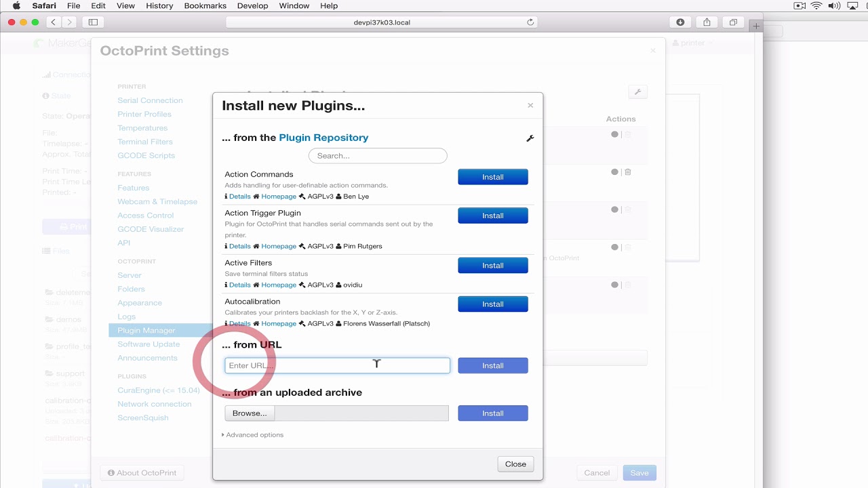Open Homepage for Autocalibration
The image size is (868, 488).
coord(279,323)
